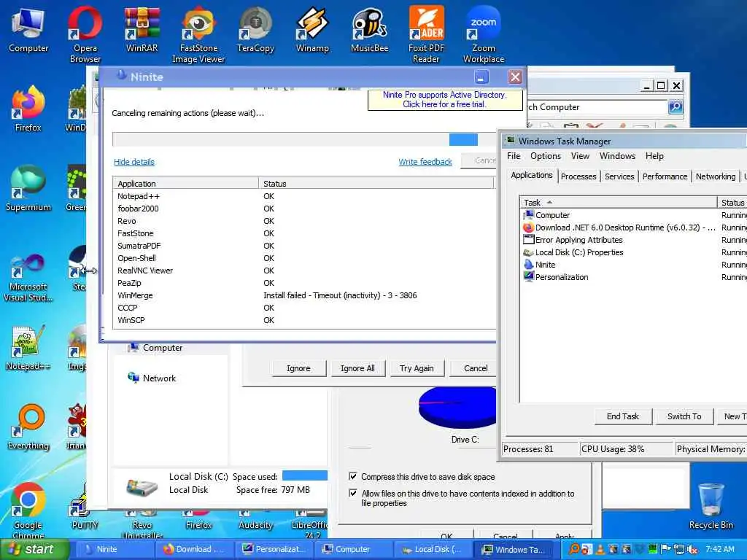Viewport: 747px width, 560px height.
Task: Select the WinMerge row in Ninite list
Action: click(304, 295)
